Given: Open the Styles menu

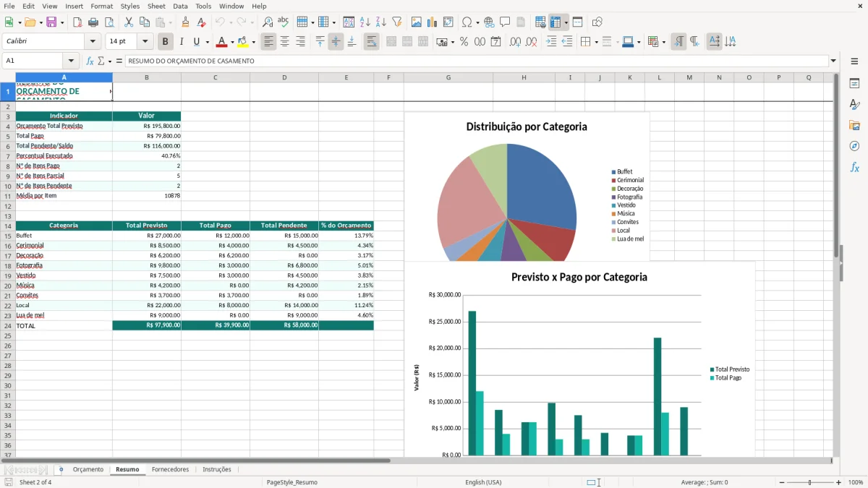Looking at the screenshot, I should coord(130,6).
